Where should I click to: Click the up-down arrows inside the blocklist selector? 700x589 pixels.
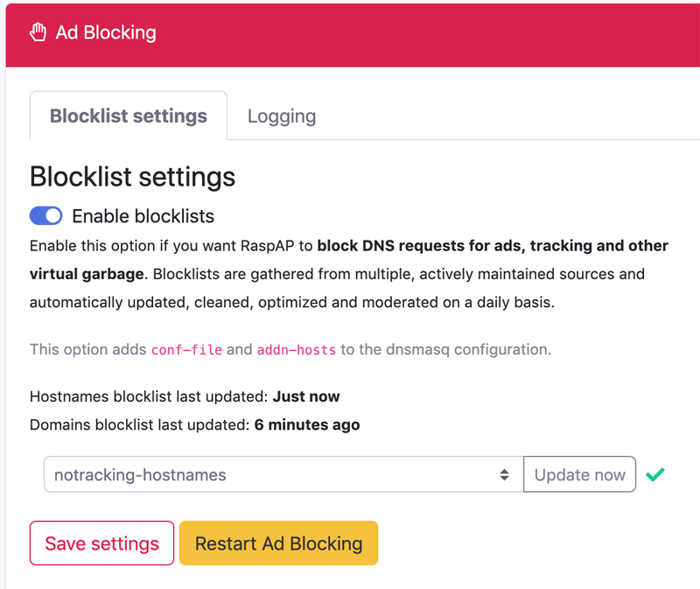click(x=504, y=473)
